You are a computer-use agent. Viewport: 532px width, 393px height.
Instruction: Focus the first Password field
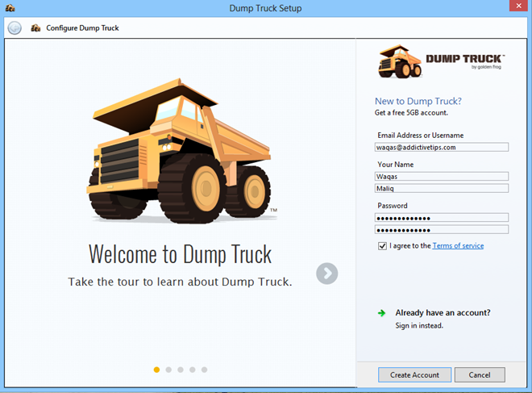pos(442,218)
